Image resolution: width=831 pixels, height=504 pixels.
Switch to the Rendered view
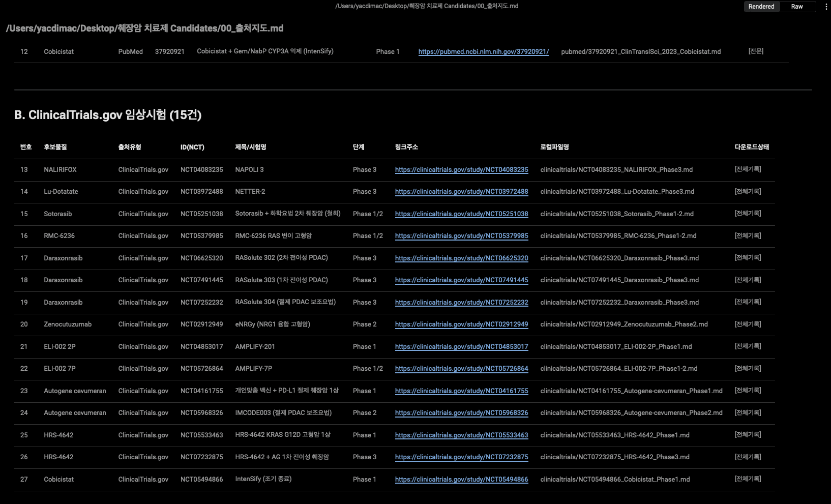(x=761, y=7)
